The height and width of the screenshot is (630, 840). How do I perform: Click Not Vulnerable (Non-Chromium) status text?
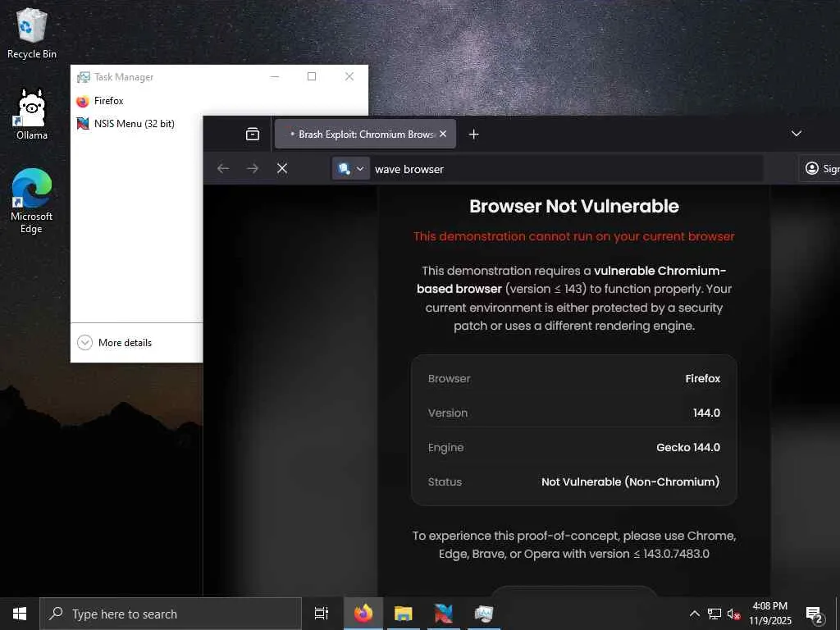(630, 482)
